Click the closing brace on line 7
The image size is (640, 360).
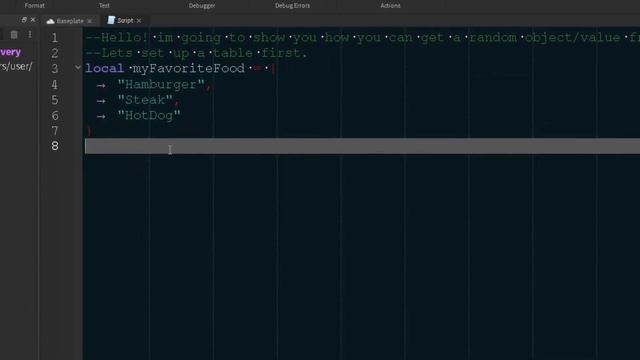(89, 131)
